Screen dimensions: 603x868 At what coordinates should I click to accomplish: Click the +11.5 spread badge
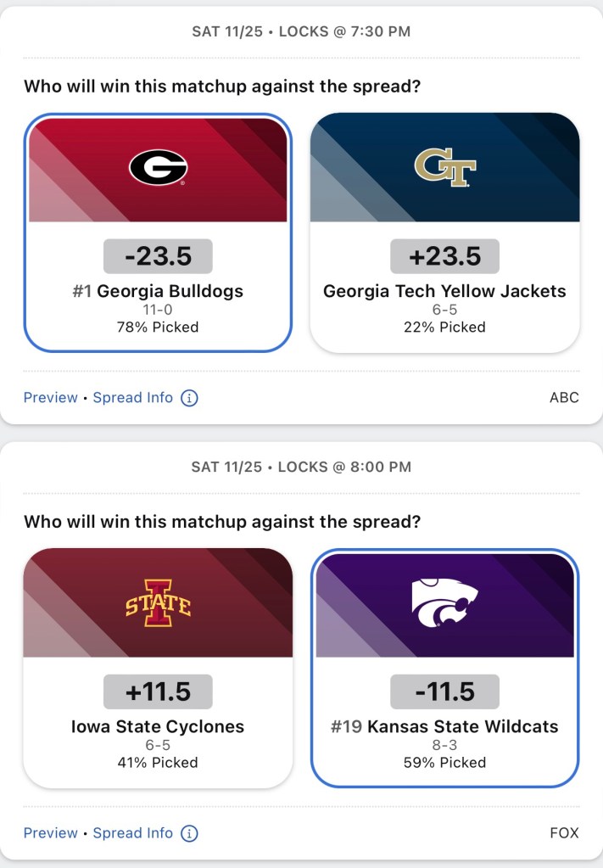158,692
